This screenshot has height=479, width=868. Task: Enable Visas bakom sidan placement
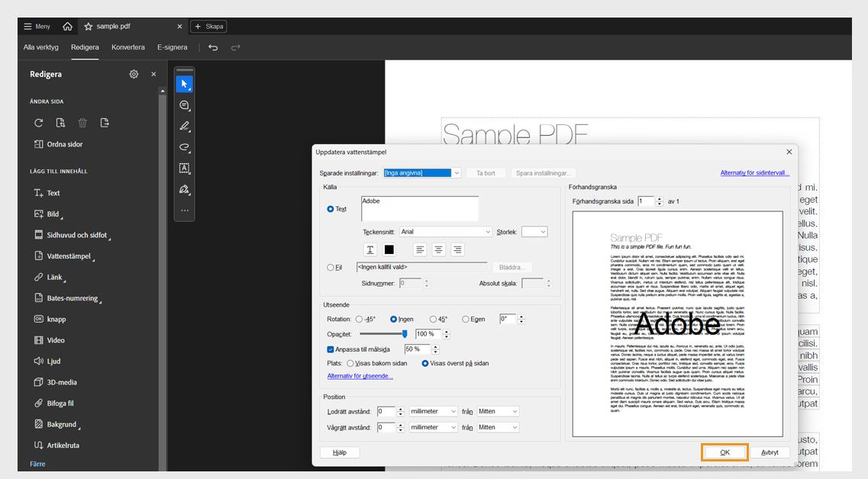pyautogui.click(x=350, y=363)
